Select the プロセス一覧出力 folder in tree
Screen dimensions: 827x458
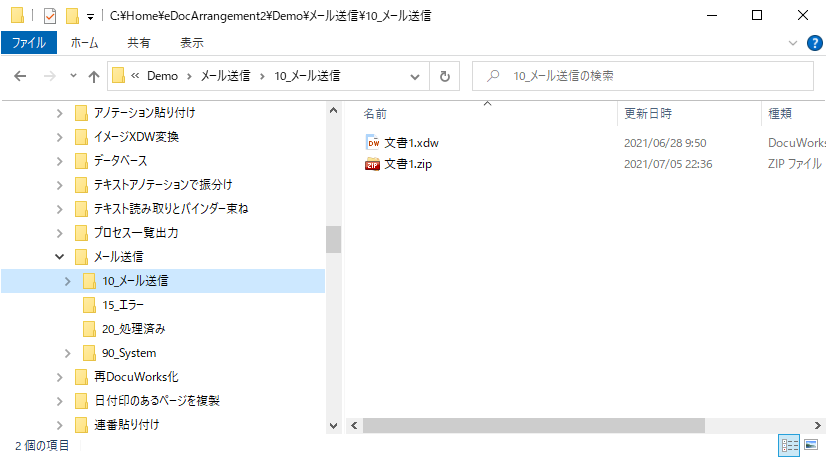coord(136,233)
